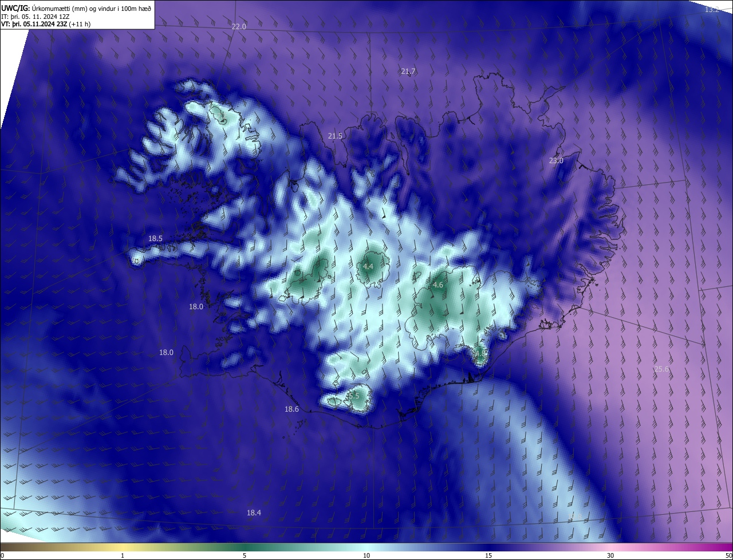This screenshot has width=733, height=560.
Task: Click the 18.6 value label on the map
Action: [x=291, y=409]
